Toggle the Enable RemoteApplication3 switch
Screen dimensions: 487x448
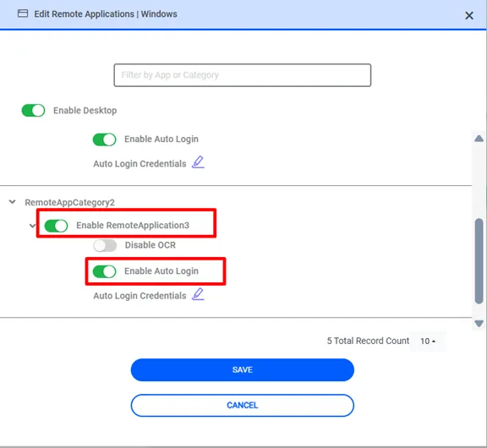click(56, 226)
